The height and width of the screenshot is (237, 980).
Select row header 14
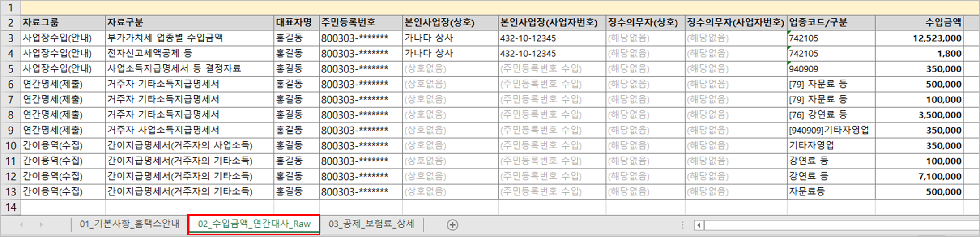10,207
